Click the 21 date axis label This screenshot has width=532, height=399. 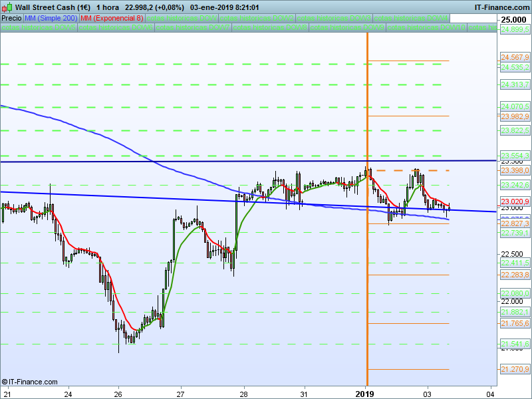(x=7, y=394)
